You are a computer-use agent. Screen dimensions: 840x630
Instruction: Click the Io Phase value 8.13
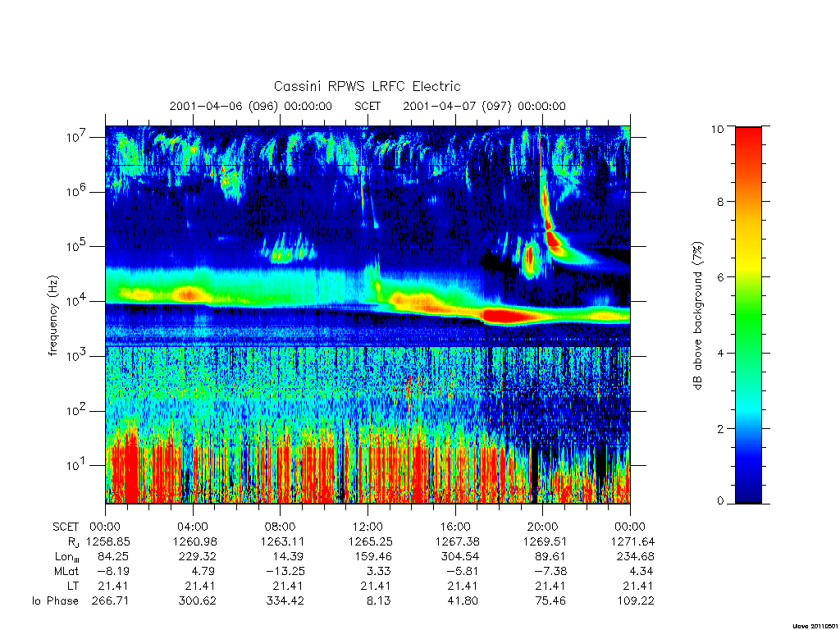point(379,601)
